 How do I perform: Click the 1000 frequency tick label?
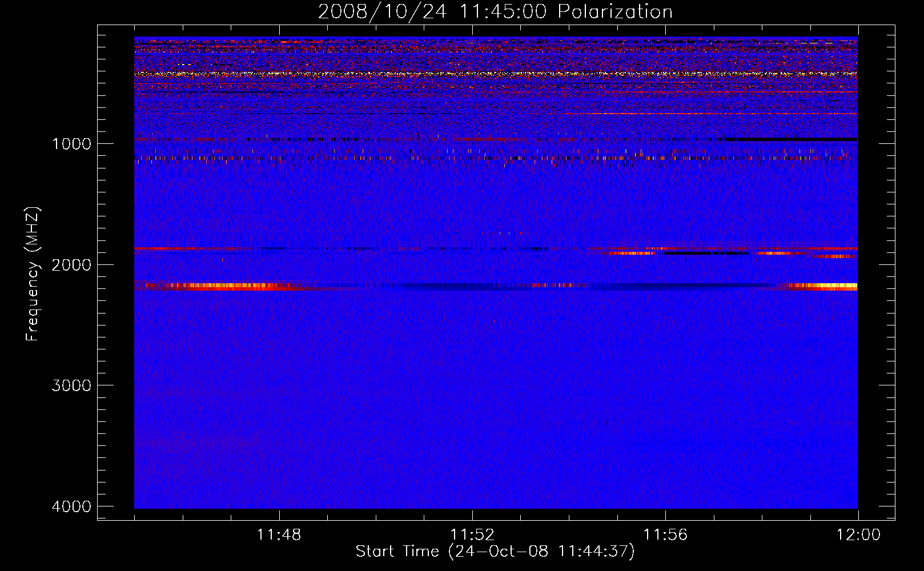click(71, 143)
